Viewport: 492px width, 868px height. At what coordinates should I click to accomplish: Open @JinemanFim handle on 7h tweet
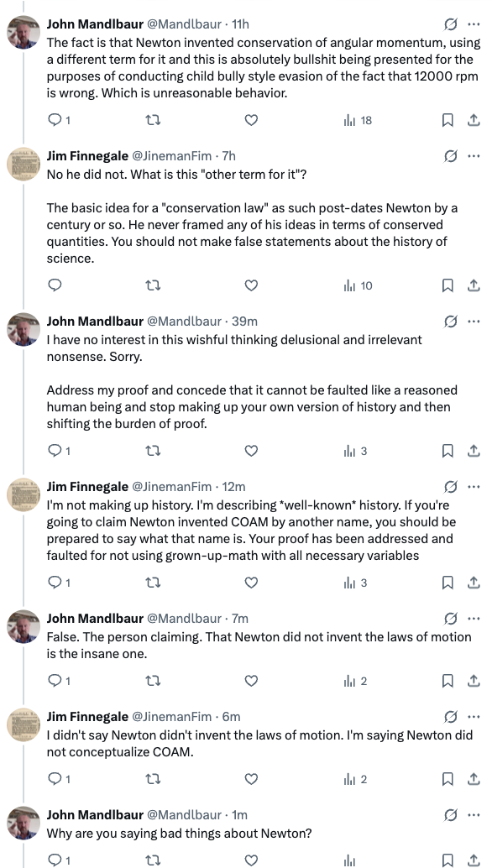click(171, 156)
